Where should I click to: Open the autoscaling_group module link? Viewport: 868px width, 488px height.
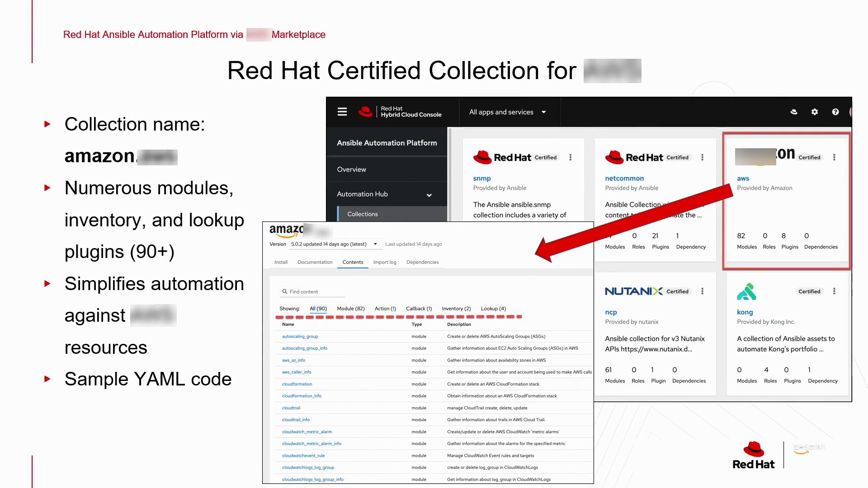(x=300, y=336)
